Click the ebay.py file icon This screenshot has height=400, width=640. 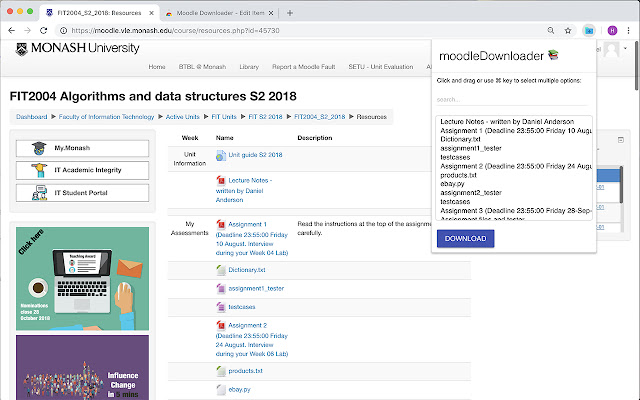(220, 389)
